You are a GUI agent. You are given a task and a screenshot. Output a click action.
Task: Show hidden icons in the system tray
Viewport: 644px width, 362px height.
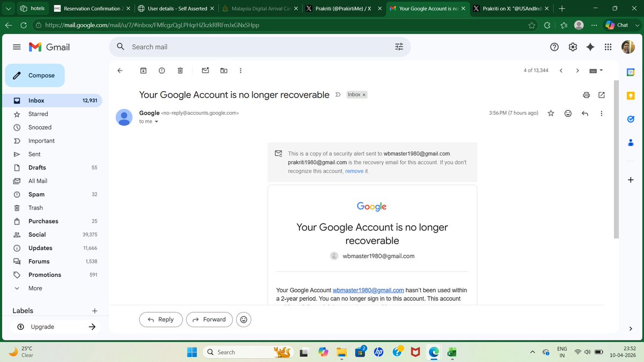coord(532,352)
